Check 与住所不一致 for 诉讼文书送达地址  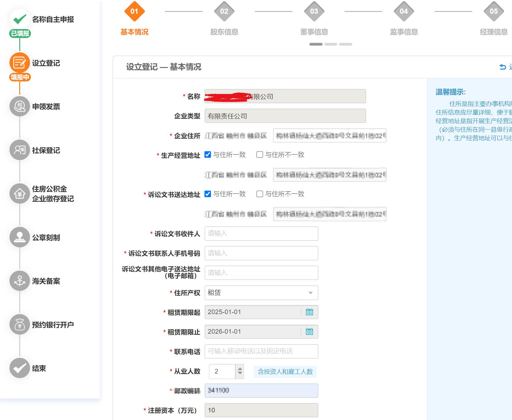click(x=260, y=194)
